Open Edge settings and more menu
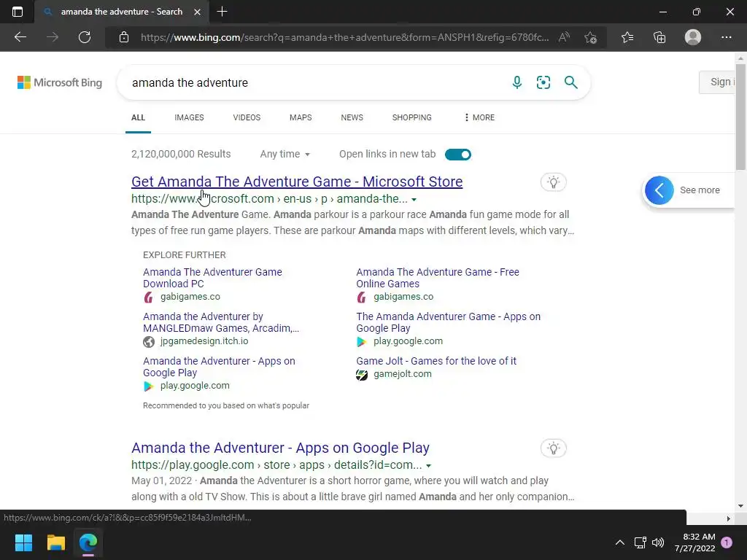Screen dimensions: 747x560 (726, 37)
